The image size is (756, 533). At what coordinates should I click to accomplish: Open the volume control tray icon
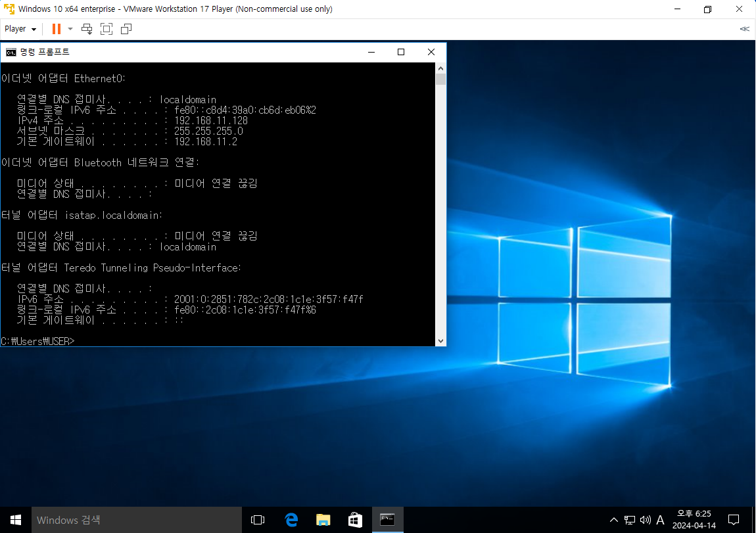[645, 520]
